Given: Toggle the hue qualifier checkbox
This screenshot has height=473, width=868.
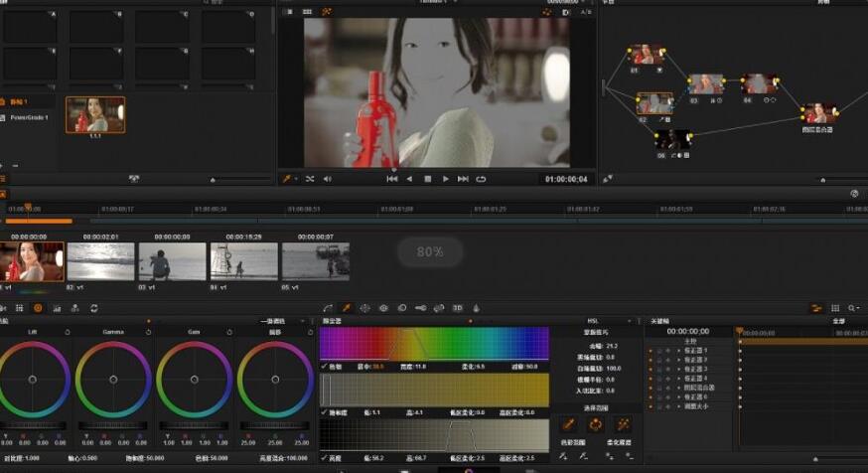Looking at the screenshot, I should pyautogui.click(x=324, y=367).
